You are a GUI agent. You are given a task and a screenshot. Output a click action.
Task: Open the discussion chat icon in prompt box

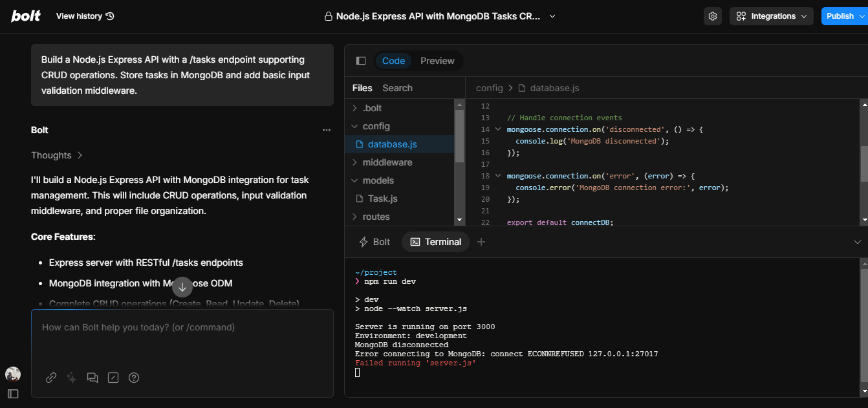click(x=92, y=378)
